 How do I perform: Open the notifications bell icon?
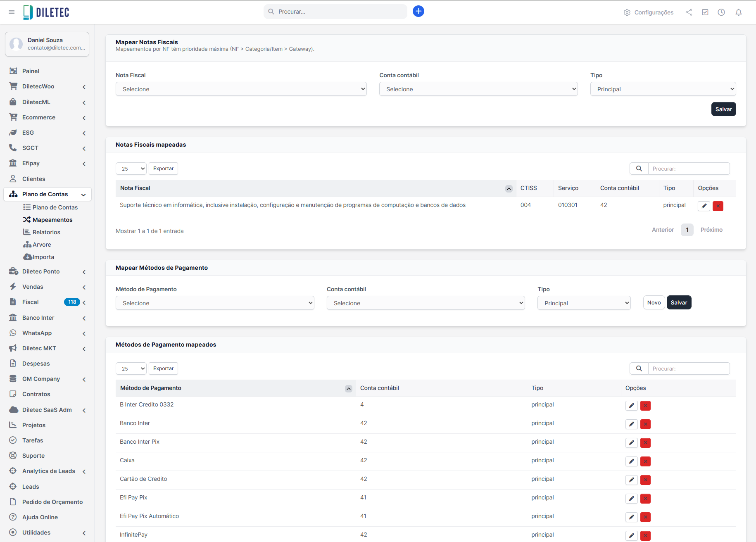coord(738,12)
